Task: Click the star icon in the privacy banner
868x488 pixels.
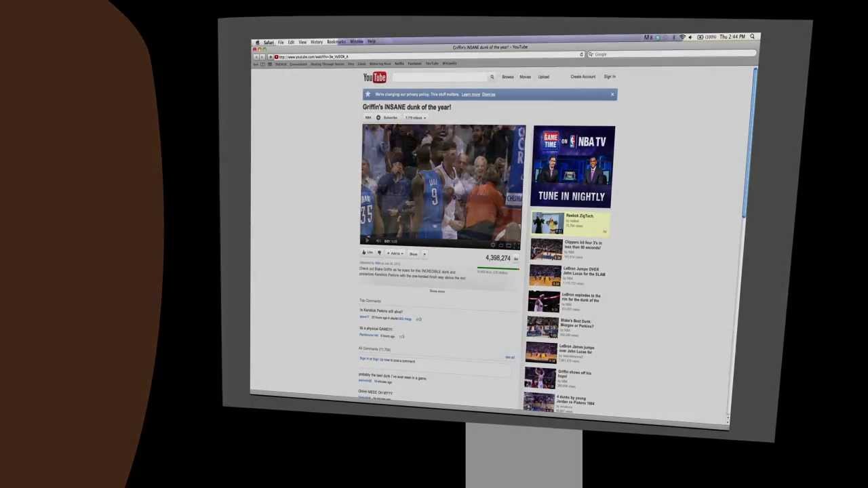Action: [368, 94]
